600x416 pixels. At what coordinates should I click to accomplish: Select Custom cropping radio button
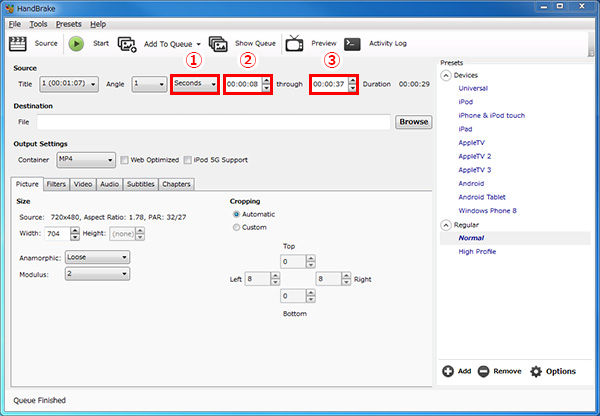tap(236, 227)
